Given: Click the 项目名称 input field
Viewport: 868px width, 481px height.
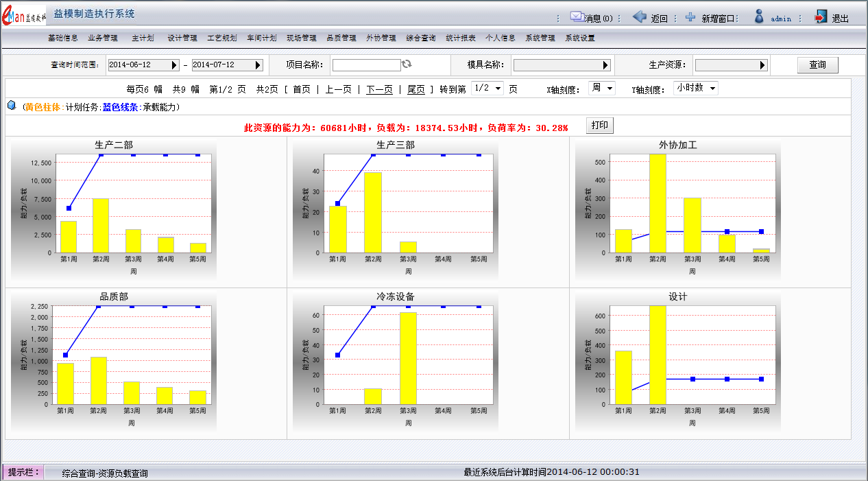Looking at the screenshot, I should (x=366, y=65).
